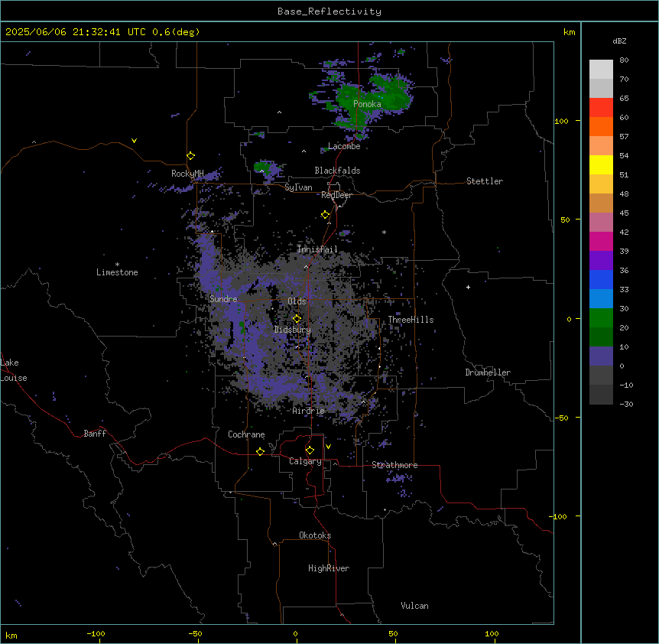Click the Strathmore city label

394,465
